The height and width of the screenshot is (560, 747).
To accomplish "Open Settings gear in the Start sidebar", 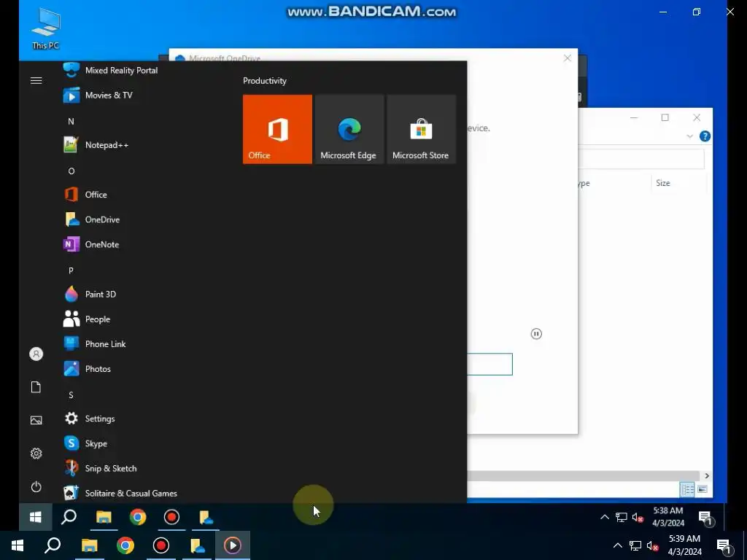I will [36, 454].
